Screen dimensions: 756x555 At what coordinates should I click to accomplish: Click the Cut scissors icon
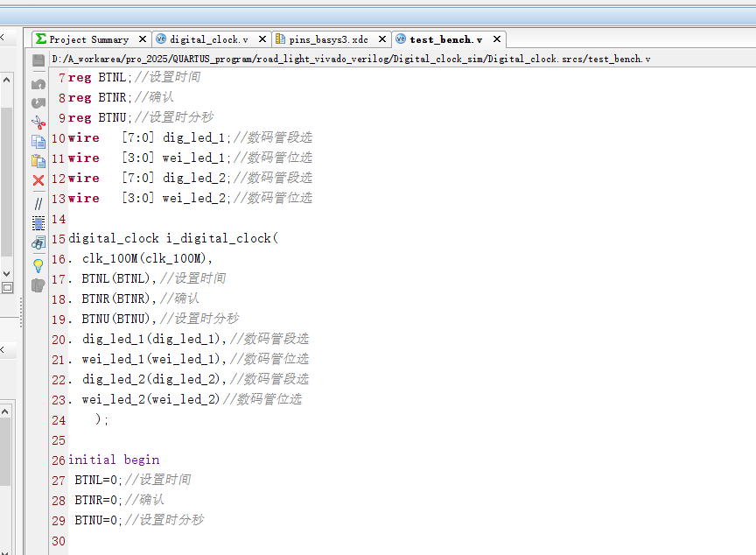click(x=38, y=123)
